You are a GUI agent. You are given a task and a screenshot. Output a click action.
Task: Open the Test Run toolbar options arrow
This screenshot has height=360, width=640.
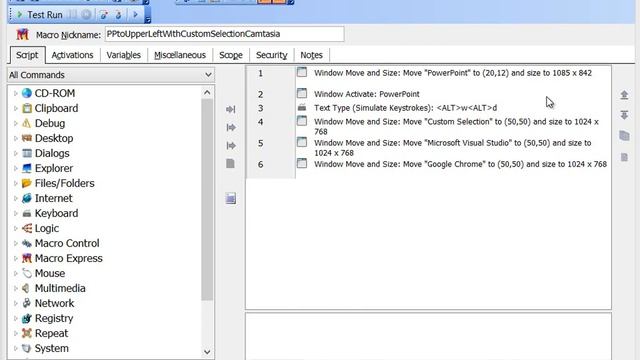[x=148, y=19]
